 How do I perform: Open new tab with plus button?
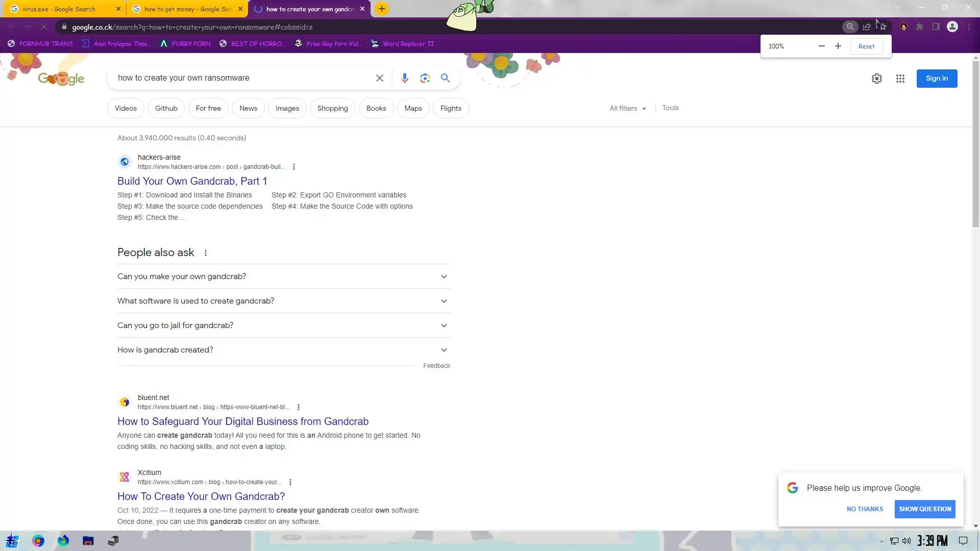click(x=381, y=9)
